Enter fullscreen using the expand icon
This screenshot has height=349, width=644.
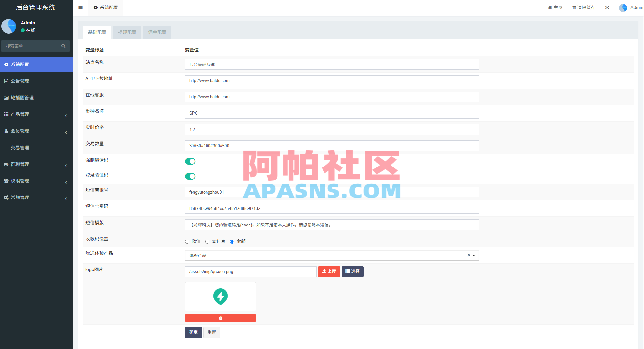tap(607, 7)
